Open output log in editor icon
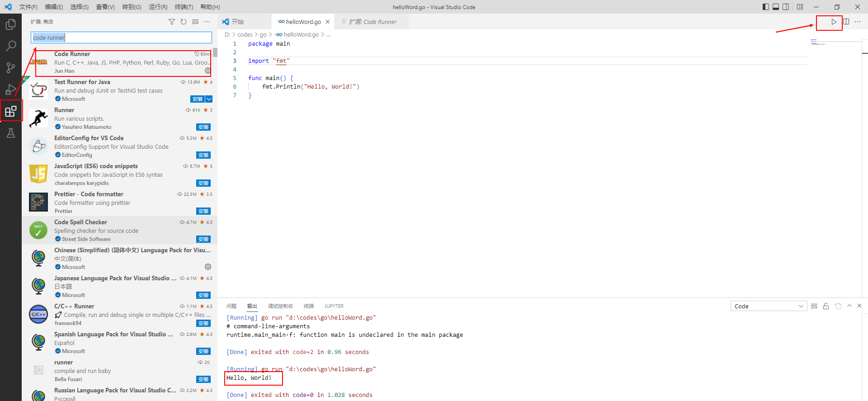This screenshot has height=401, width=868. 838,306
